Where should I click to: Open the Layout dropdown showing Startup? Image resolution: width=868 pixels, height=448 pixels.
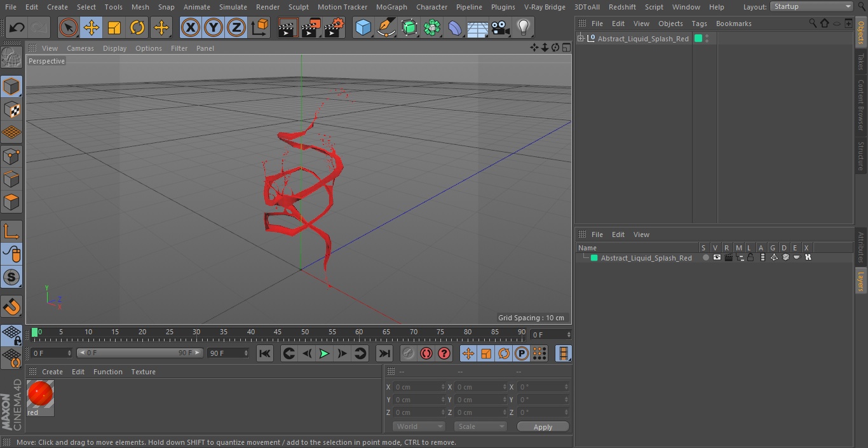[811, 6]
